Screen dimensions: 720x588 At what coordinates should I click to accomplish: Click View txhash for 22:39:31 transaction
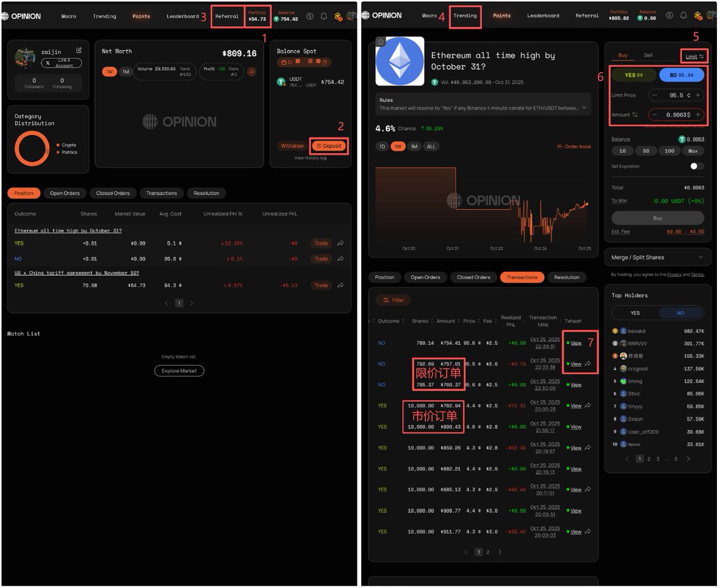576,343
